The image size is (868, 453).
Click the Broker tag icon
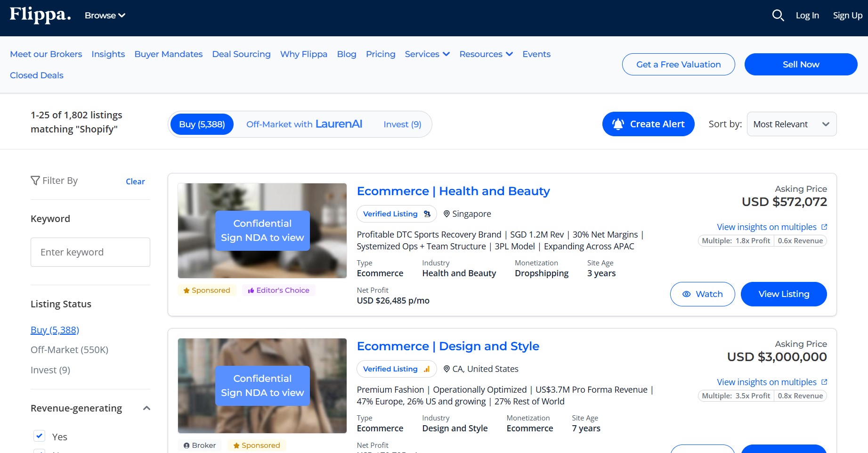click(187, 445)
